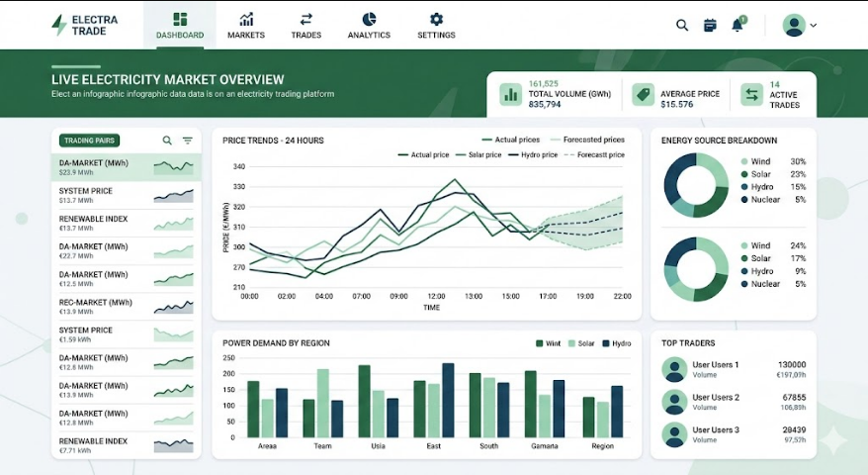Open the Settings tab
Image resolution: width=868 pixels, height=475 pixels.
[x=436, y=26]
